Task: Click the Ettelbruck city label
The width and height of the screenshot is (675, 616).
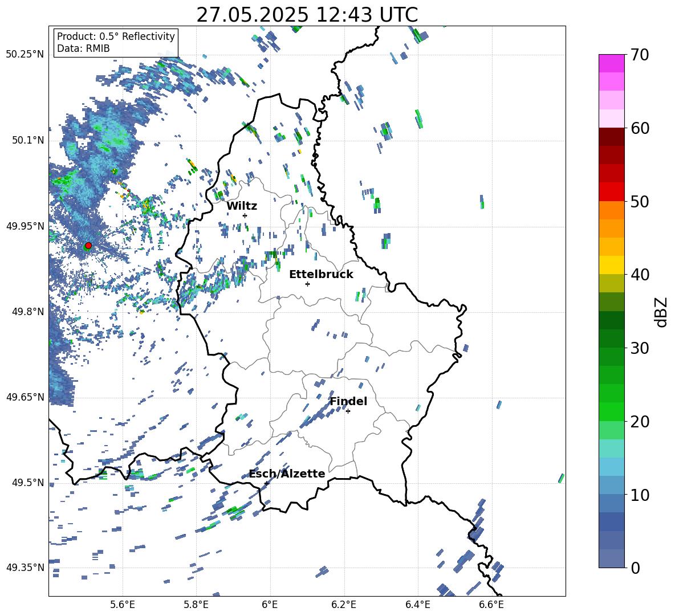Action: [321, 275]
